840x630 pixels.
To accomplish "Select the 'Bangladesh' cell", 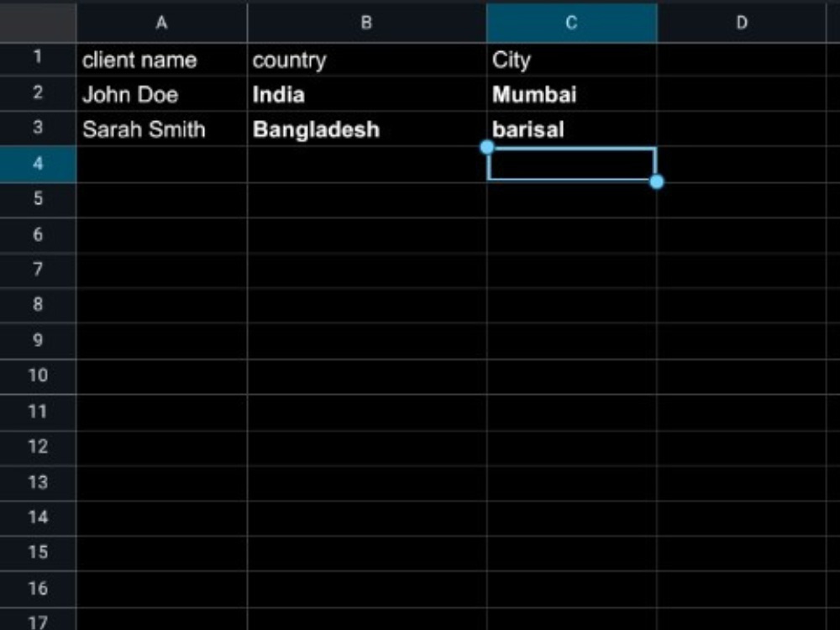I will point(367,129).
